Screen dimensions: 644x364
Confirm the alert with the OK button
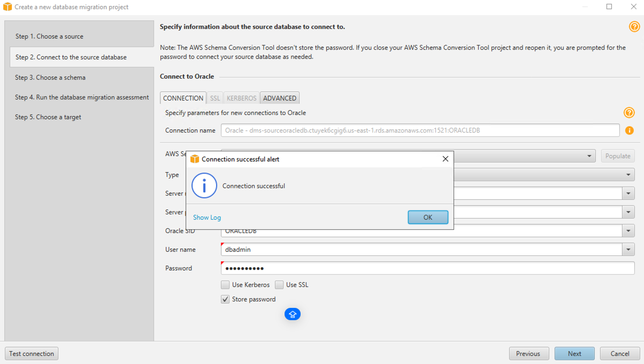click(x=428, y=218)
